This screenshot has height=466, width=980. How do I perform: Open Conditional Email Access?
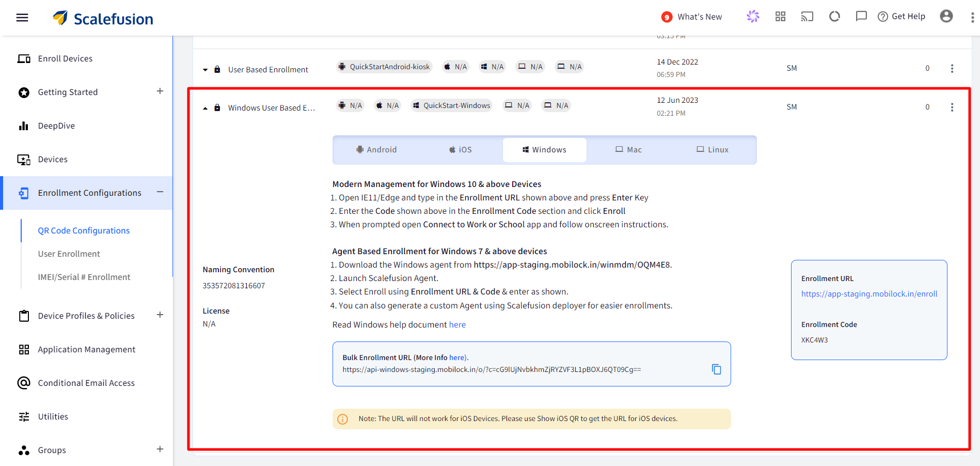click(86, 383)
